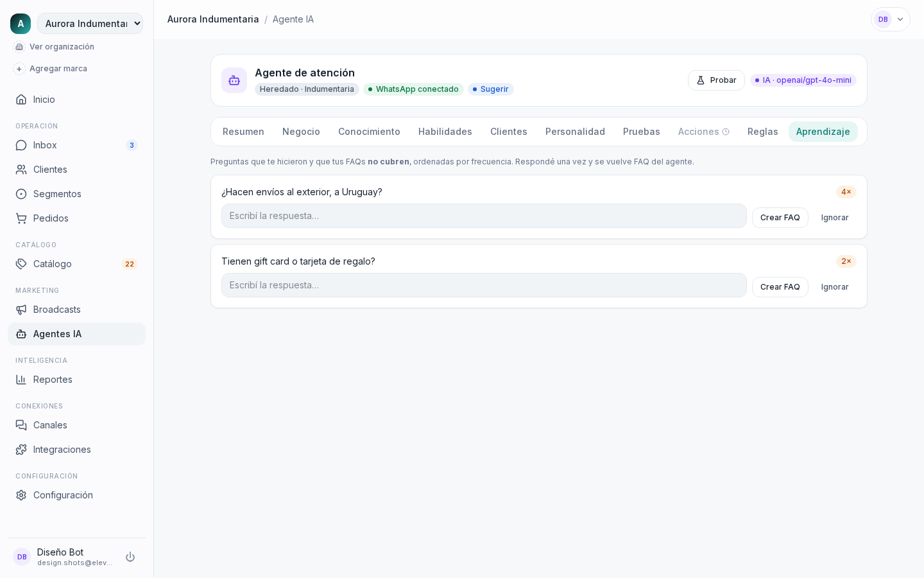The image size is (924, 578).
Task: Ignore the gift card question
Action: click(835, 287)
